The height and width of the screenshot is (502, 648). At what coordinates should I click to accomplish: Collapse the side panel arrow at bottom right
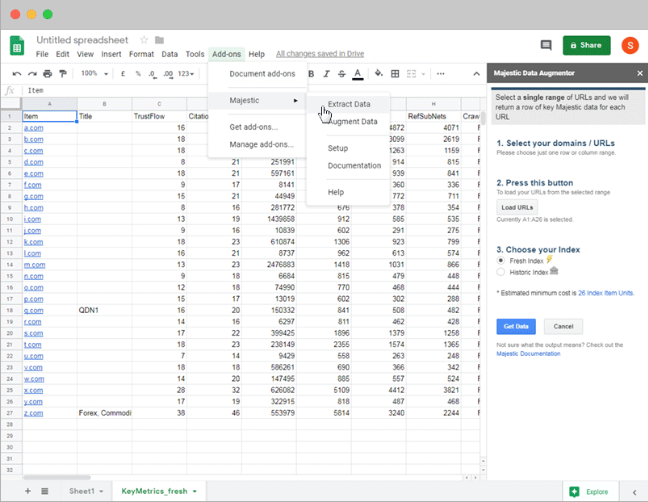point(634,492)
